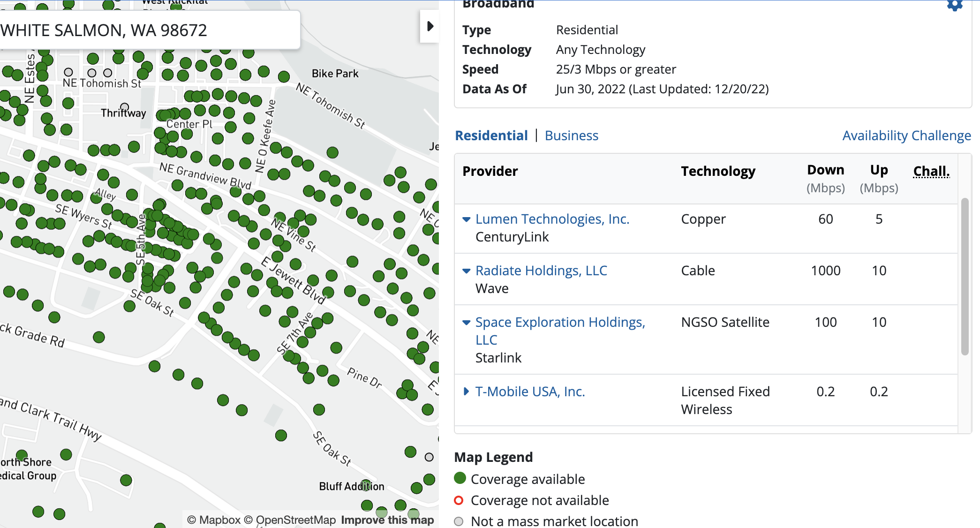This screenshot has height=528, width=980.
Task: Collapse map side panel arrow button
Action: tap(430, 26)
